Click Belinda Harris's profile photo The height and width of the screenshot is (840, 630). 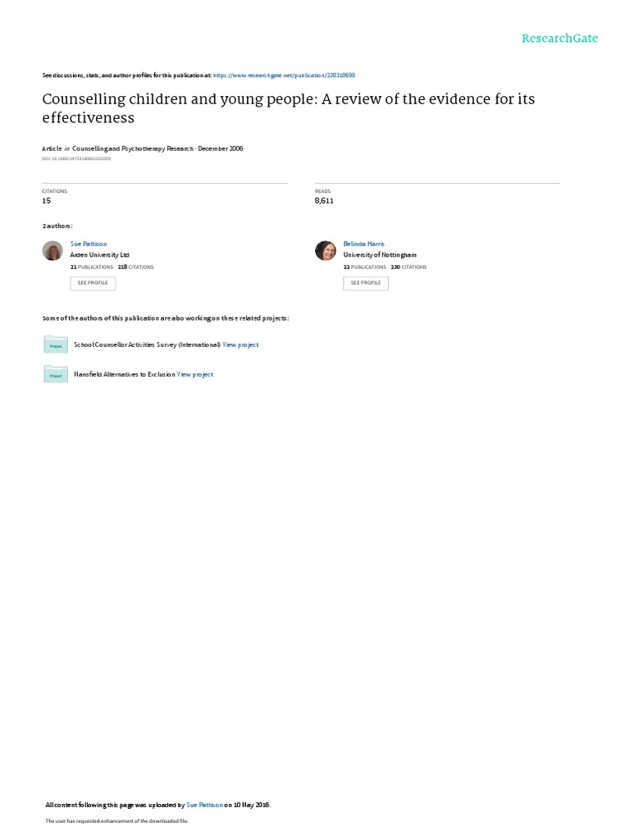click(x=325, y=251)
